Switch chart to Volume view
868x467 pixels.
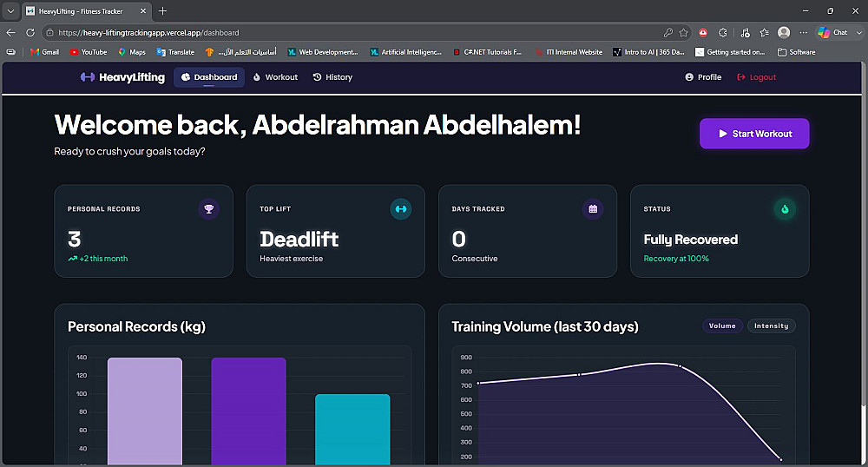pos(722,326)
